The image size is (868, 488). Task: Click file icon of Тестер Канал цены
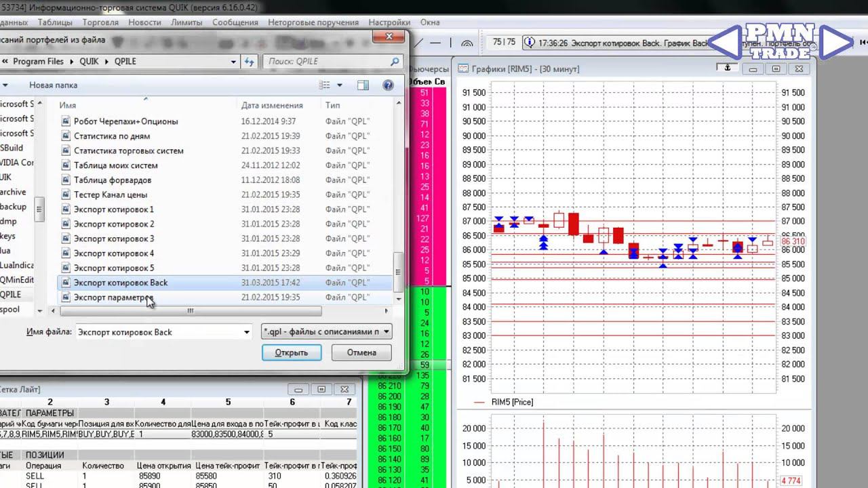click(66, 195)
